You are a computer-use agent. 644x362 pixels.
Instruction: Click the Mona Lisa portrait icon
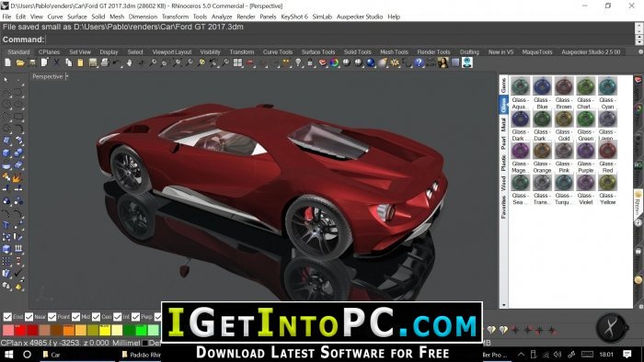tap(443, 62)
